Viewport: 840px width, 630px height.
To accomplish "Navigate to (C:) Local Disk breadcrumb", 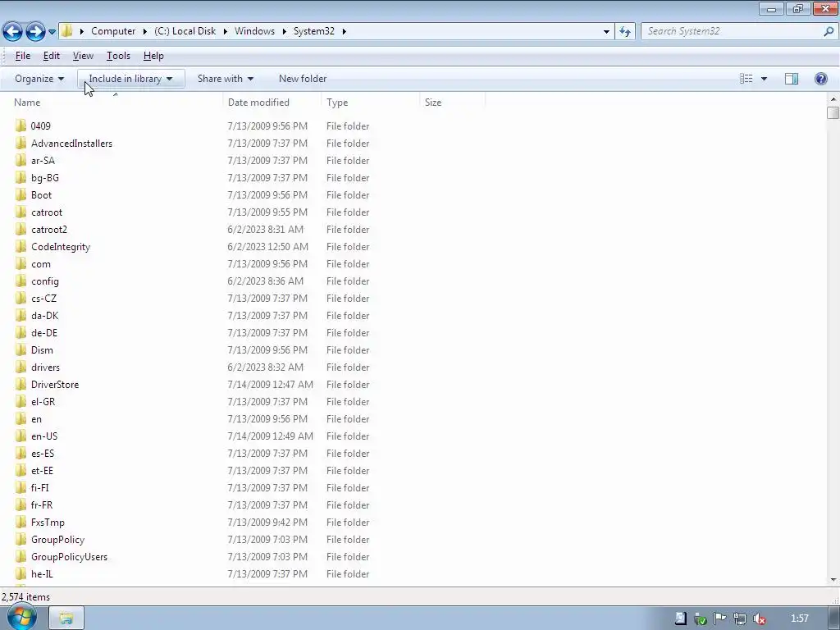I will [185, 31].
